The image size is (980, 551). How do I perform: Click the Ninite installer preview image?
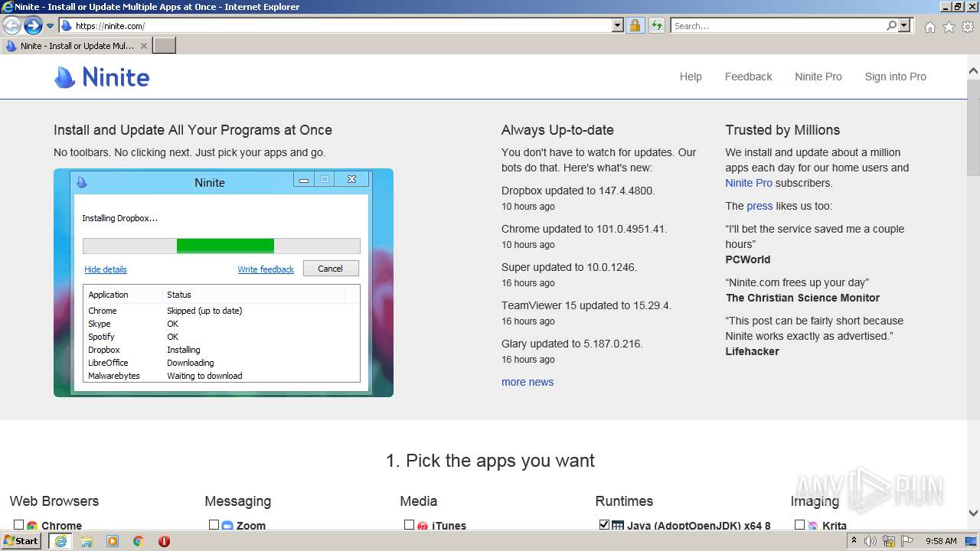click(224, 282)
